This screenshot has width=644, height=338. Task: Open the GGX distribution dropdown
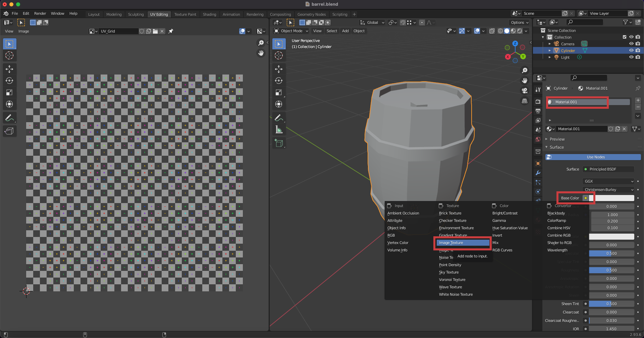[x=608, y=181]
